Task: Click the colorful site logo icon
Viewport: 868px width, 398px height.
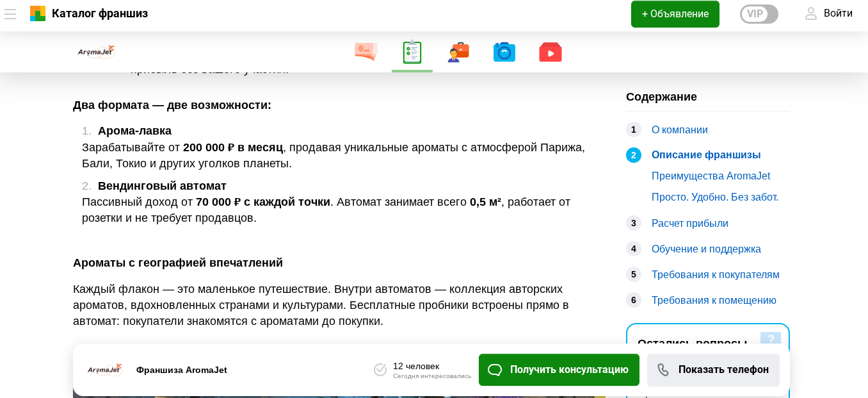Action: click(38, 13)
